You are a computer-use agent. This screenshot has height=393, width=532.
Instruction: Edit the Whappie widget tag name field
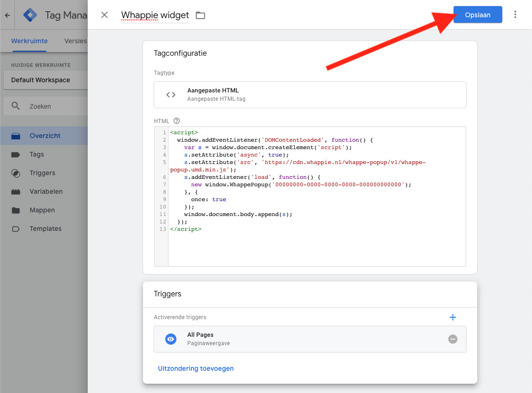(155, 15)
